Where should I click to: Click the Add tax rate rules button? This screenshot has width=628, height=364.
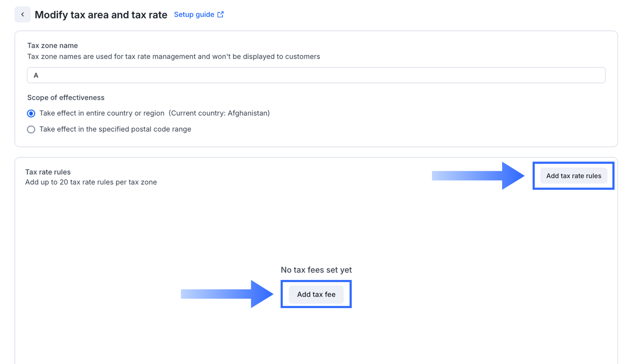(573, 175)
